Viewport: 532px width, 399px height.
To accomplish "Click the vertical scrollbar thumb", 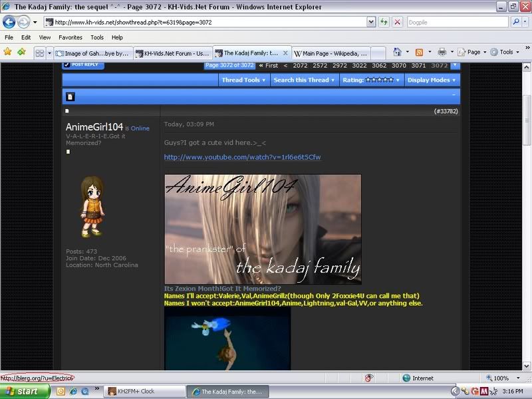I will (x=526, y=120).
